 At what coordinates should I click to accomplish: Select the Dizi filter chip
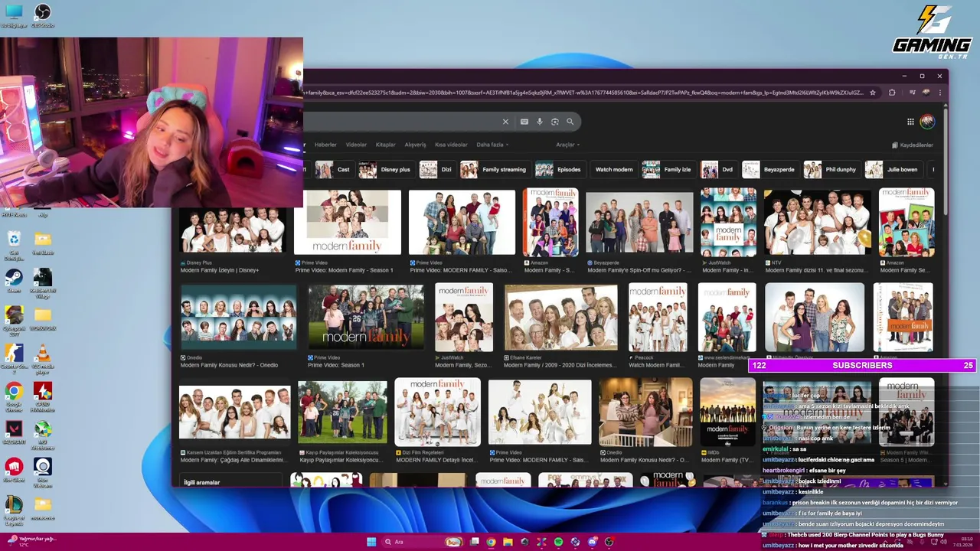pyautogui.click(x=436, y=170)
